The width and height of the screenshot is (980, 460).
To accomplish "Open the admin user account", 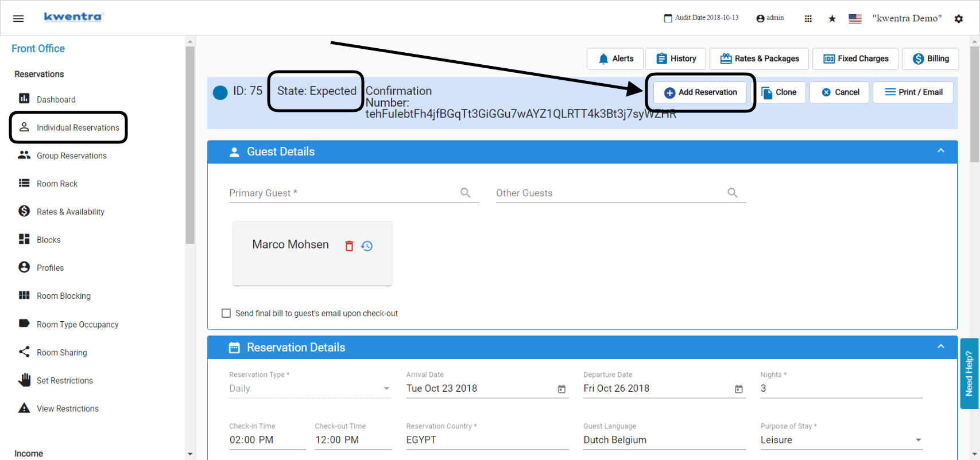I will [x=770, y=18].
